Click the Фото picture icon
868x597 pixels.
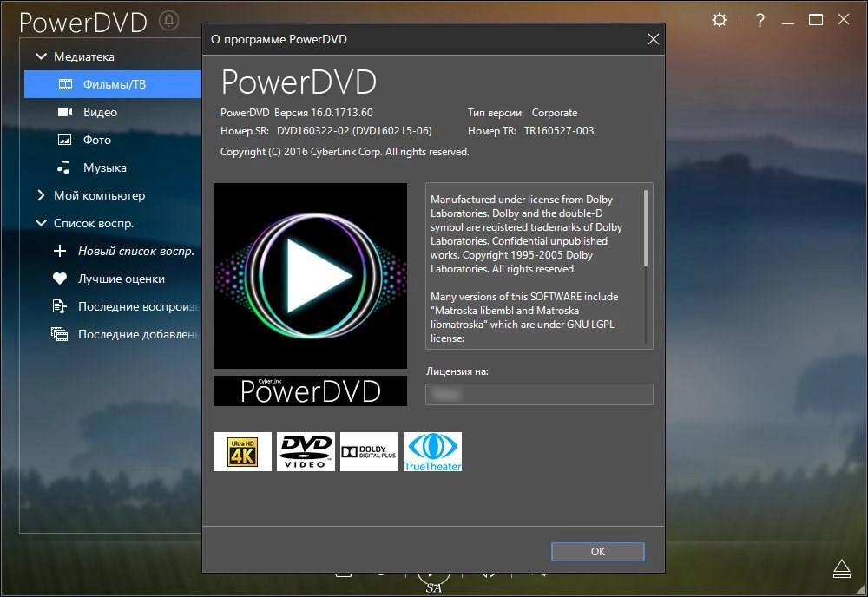click(x=65, y=140)
